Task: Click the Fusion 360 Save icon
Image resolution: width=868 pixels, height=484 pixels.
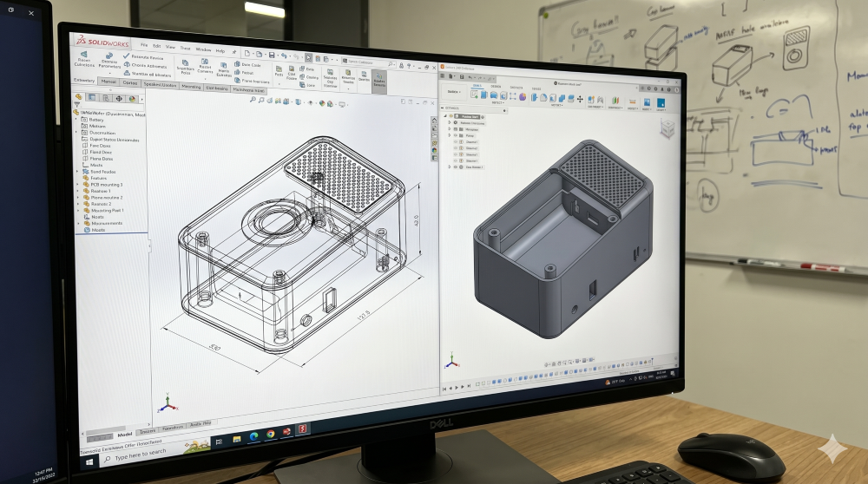Action: pyautogui.click(x=462, y=77)
